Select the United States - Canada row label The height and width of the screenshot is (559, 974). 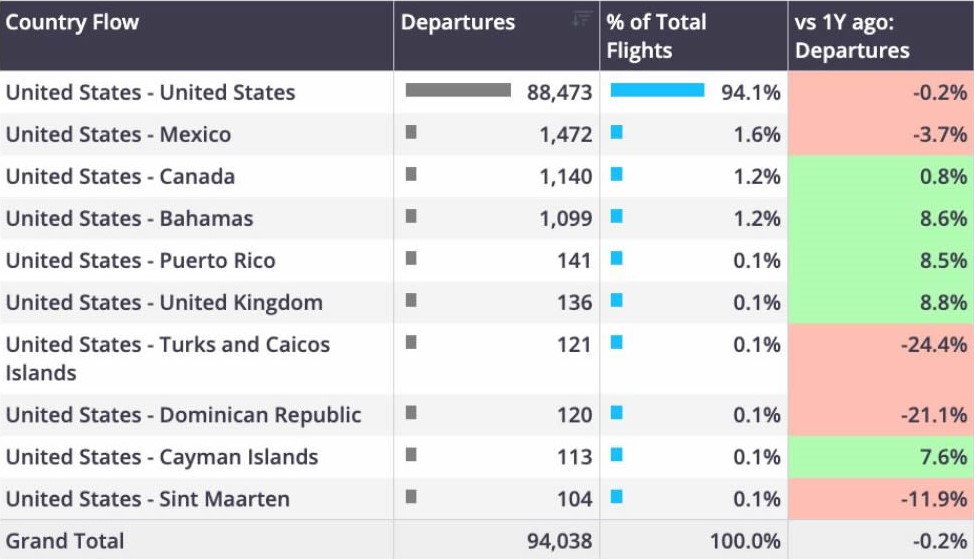121,176
